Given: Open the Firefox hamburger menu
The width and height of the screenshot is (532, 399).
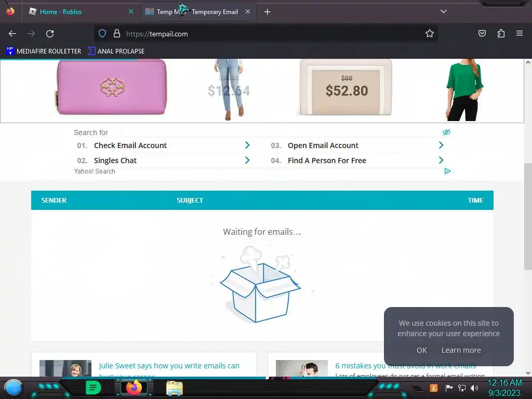Looking at the screenshot, I should (520, 33).
